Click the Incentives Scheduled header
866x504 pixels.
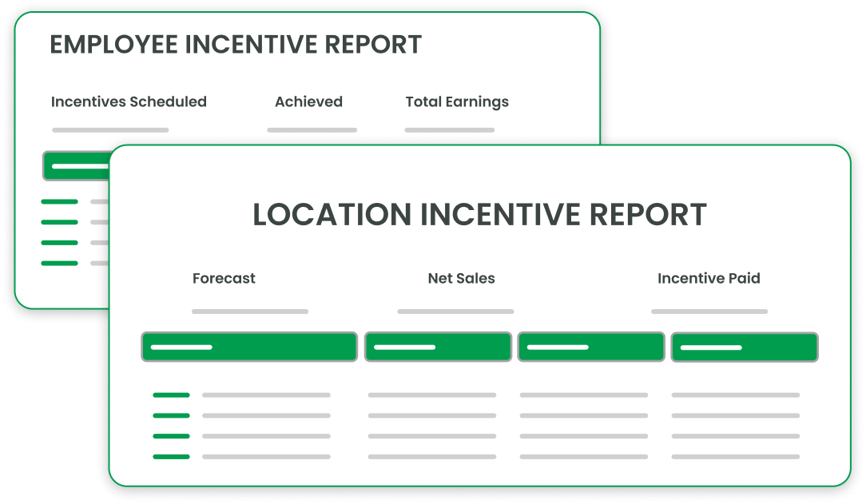tap(129, 101)
